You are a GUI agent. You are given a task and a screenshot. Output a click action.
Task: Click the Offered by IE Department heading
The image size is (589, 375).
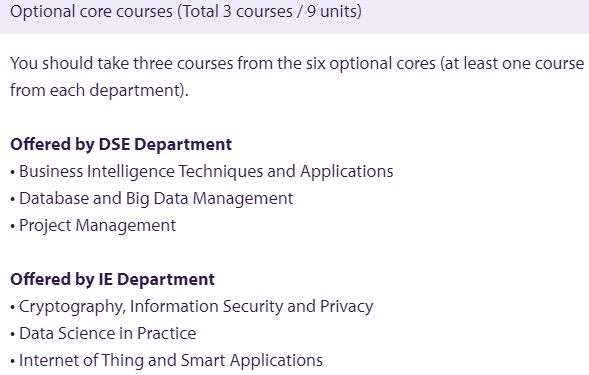tap(112, 280)
